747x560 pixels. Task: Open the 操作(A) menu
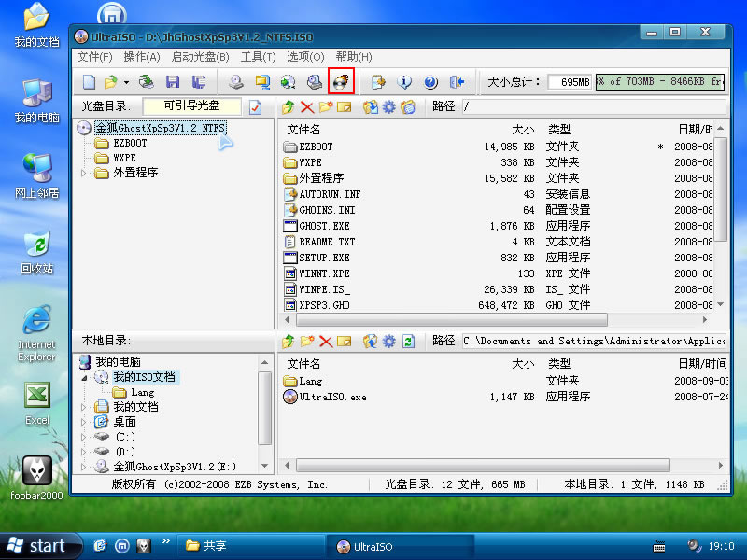(x=142, y=57)
